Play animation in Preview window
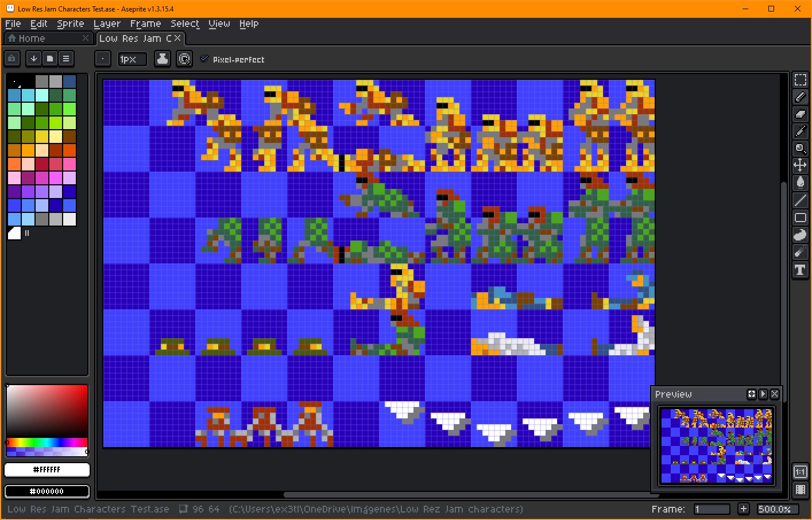 pyautogui.click(x=763, y=394)
